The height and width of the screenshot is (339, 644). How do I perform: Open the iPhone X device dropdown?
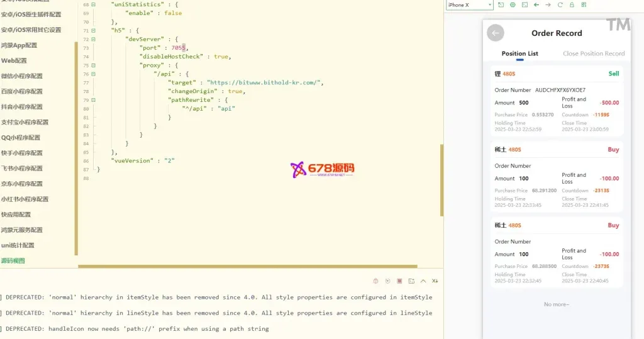tap(469, 5)
